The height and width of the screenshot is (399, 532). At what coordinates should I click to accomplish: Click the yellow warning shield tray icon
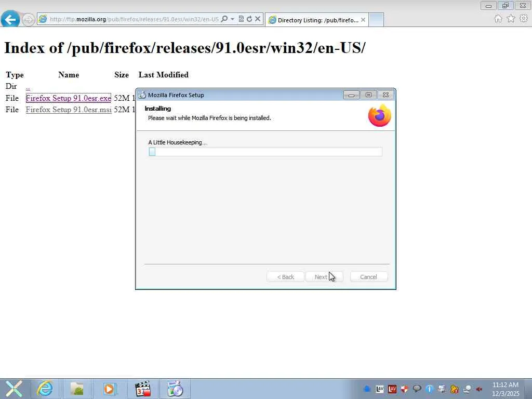pos(454,389)
